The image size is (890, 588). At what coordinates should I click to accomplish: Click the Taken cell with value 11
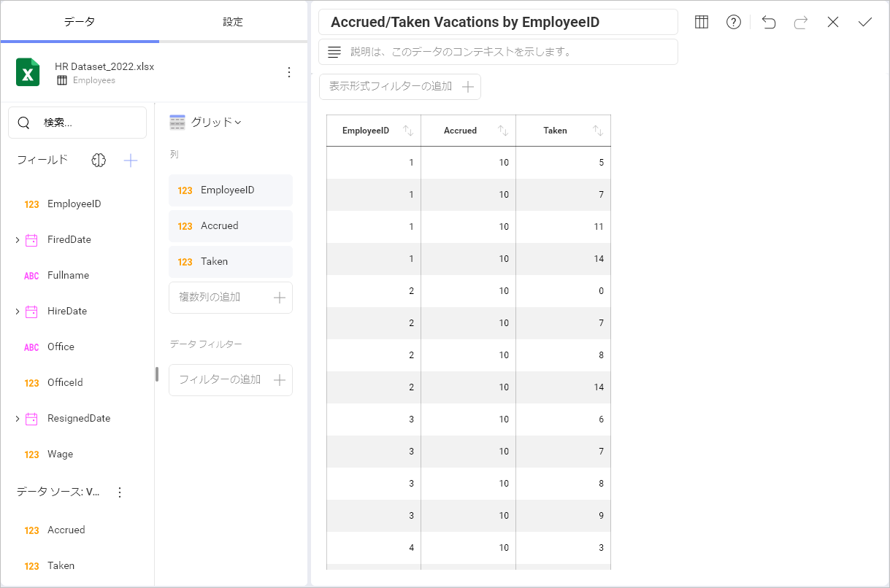[x=564, y=227]
